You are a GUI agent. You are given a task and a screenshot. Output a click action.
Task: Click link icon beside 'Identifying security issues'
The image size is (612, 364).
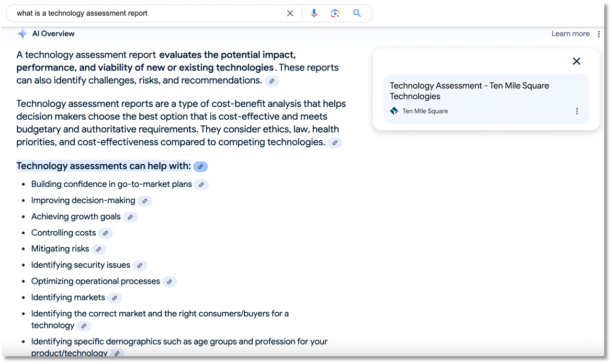140,266
